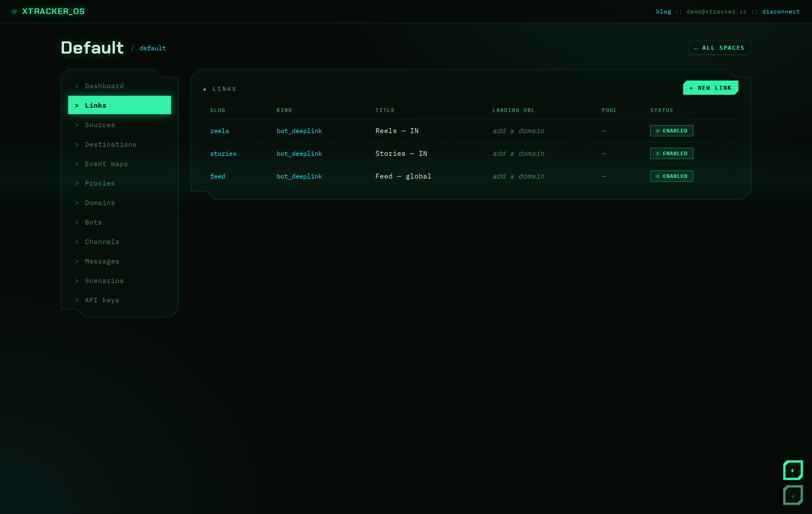Open the blog link
This screenshot has width=812, height=514.
coord(663,11)
